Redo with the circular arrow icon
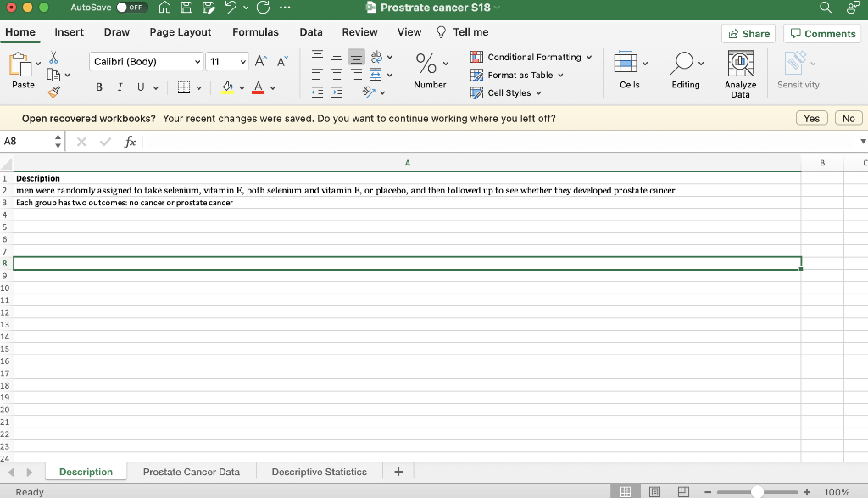Image resolution: width=868 pixels, height=498 pixels. 264,7
